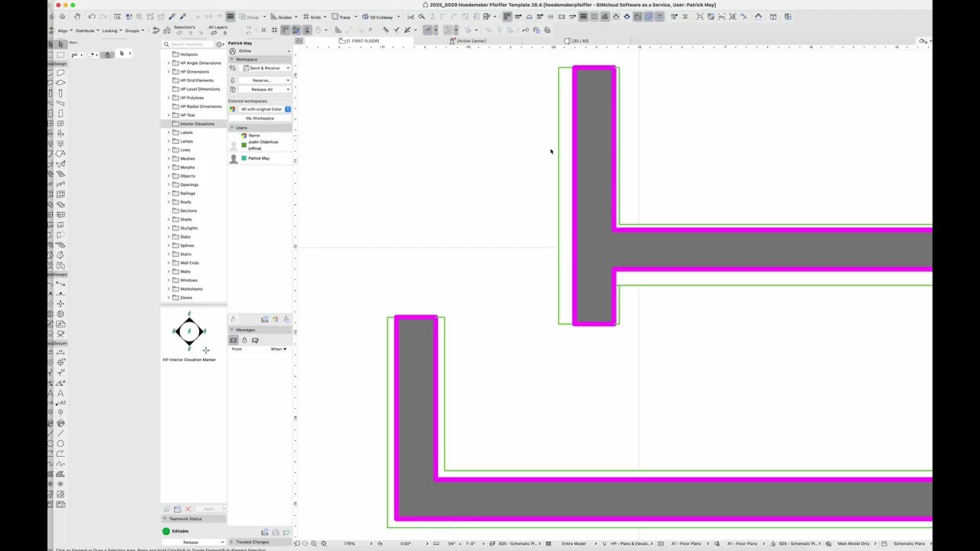Click the Guides ruler icon
This screenshot has width=980, height=551.
[274, 16]
